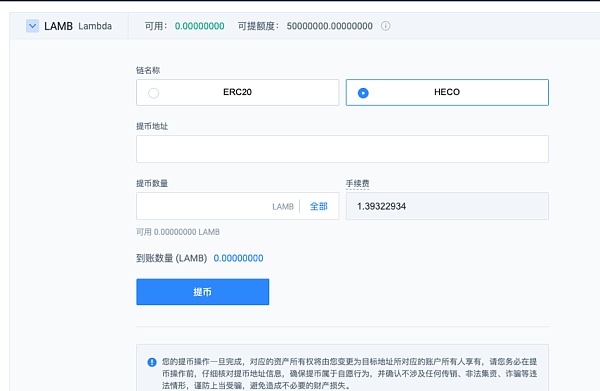Focus the 提币地址 withdrawal address field

pos(342,149)
